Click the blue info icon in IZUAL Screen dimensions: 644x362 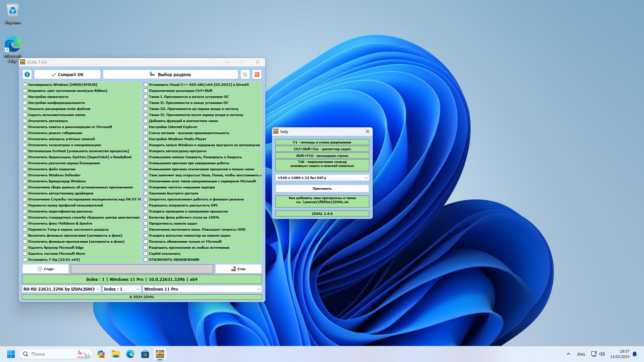click(x=27, y=74)
